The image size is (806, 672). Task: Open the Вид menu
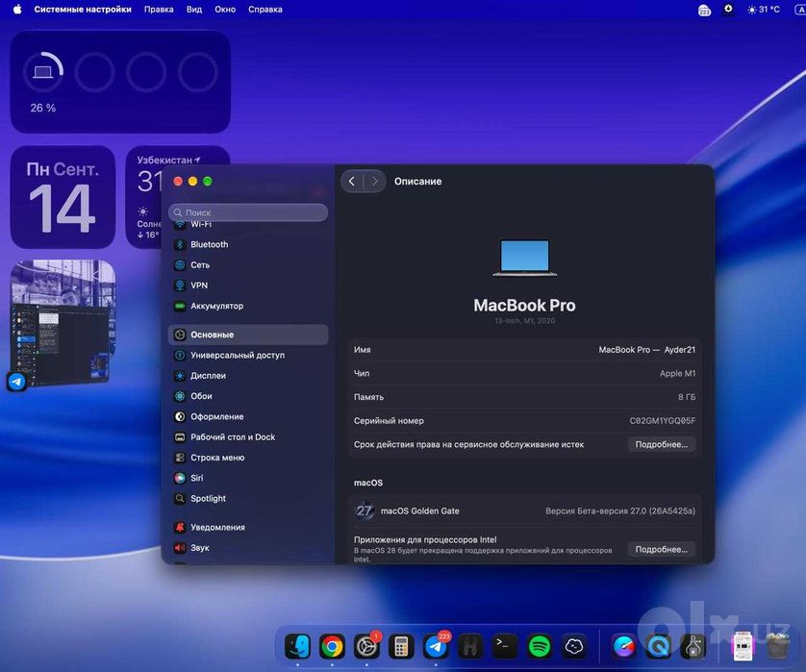point(193,10)
